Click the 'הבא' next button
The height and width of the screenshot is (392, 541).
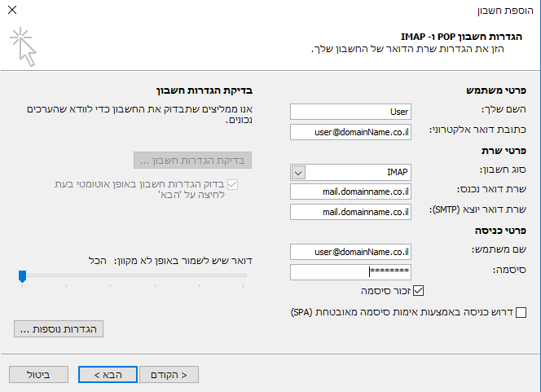(108, 375)
